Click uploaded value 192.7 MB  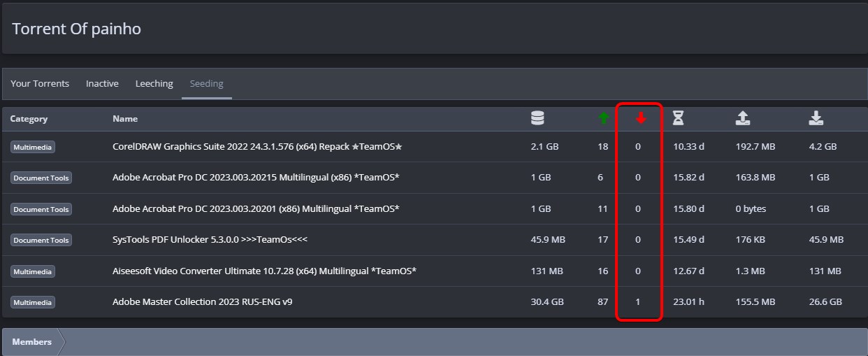click(755, 147)
